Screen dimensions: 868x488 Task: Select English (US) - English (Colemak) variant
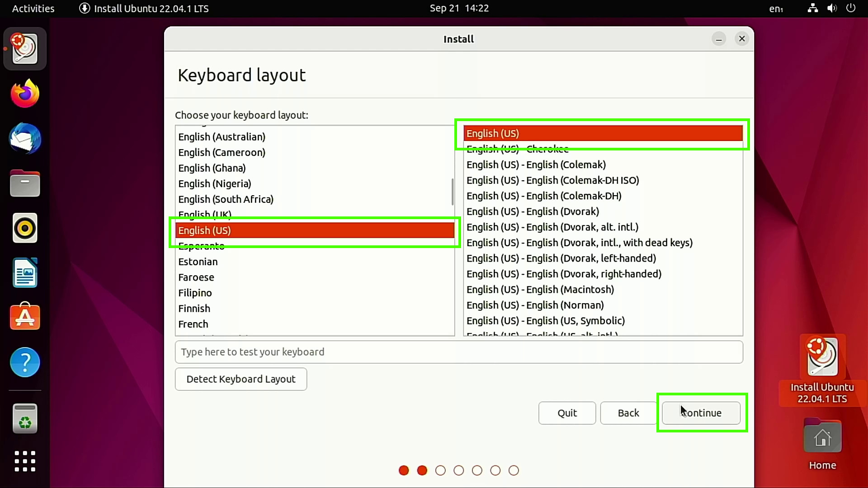coord(535,164)
